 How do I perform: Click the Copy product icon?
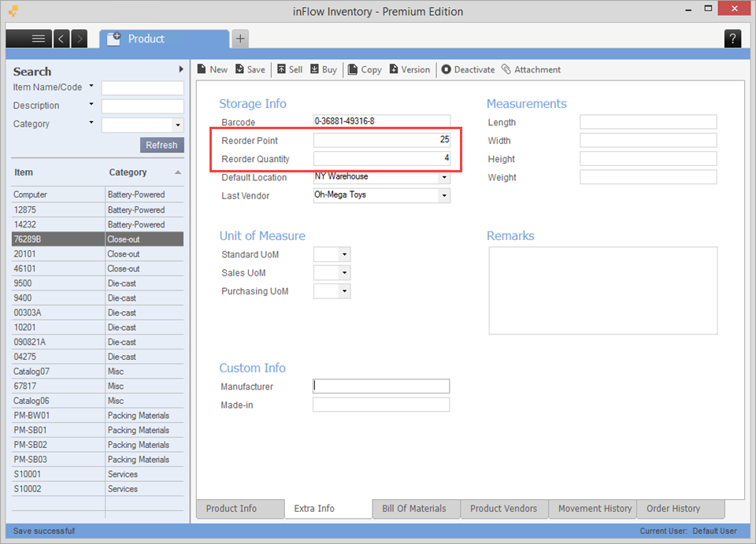tap(353, 69)
